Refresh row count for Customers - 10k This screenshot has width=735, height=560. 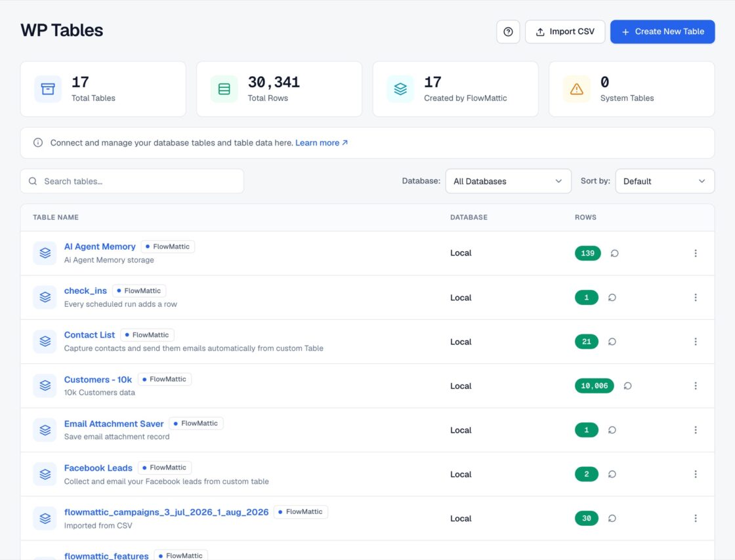[x=627, y=386]
